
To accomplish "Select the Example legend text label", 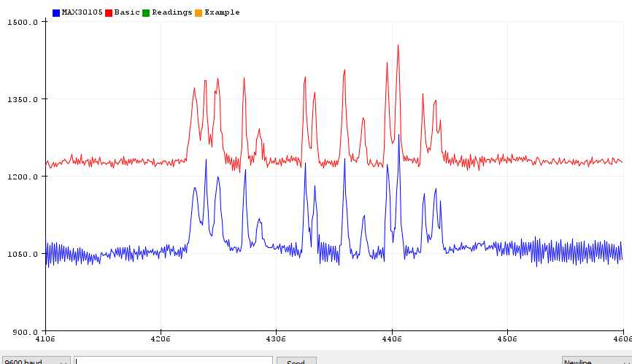I will click(x=222, y=12).
